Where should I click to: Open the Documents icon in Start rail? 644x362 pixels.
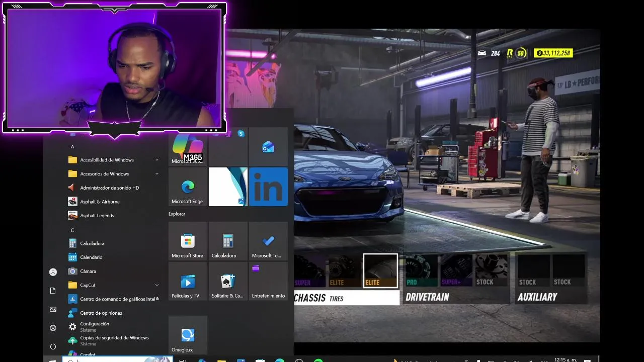click(x=53, y=291)
